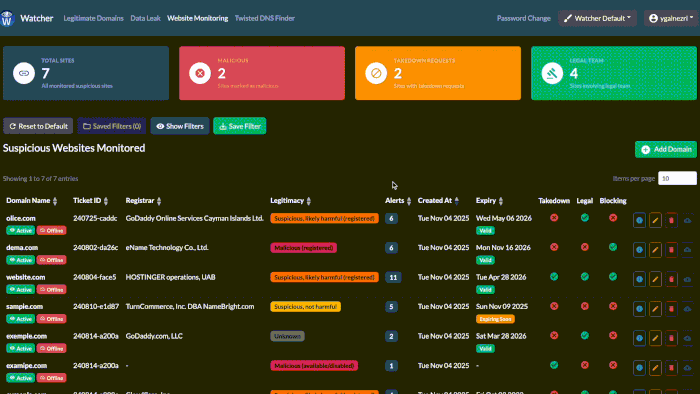Click the Malicious (registered) label for dema.com
The width and height of the screenshot is (700, 394).
[x=304, y=248]
